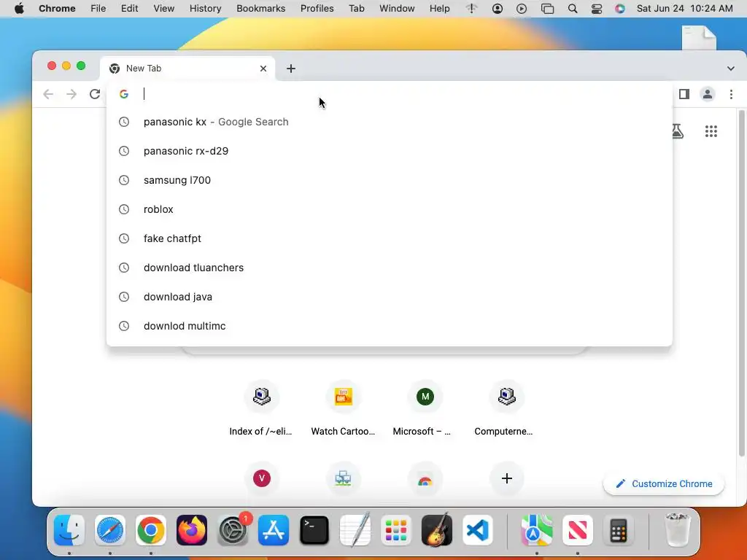Image resolution: width=747 pixels, height=560 pixels.
Task: Click the Customize Chrome button
Action: [664, 484]
